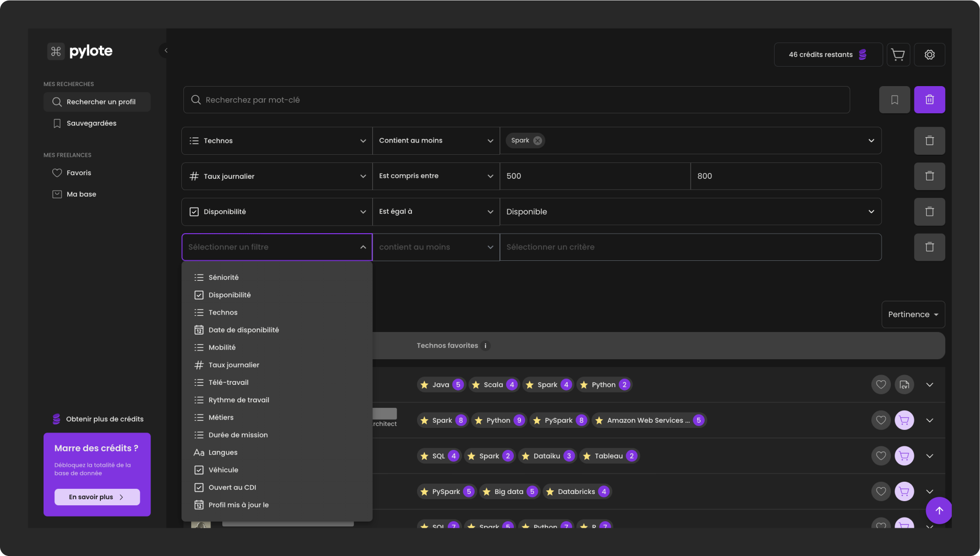Select Véhicule filter option
The image size is (980, 556).
[x=277, y=470]
